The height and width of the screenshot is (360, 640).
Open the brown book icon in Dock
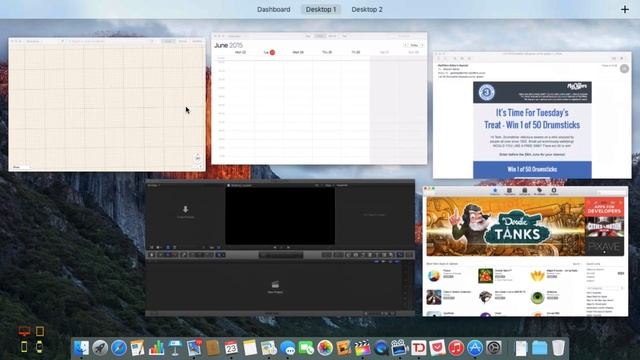[x=213, y=348]
